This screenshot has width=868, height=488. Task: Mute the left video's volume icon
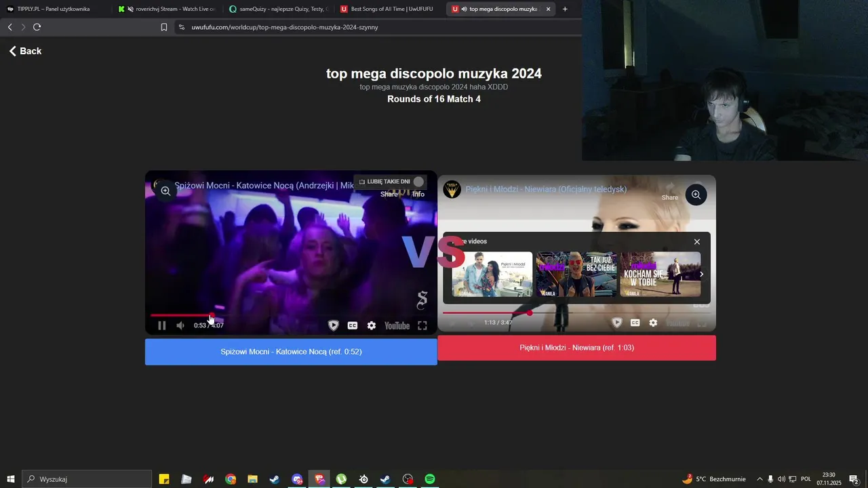pos(180,325)
